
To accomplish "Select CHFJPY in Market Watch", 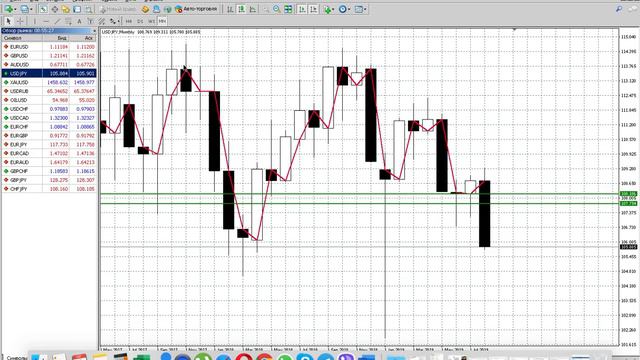I will pos(49,189).
